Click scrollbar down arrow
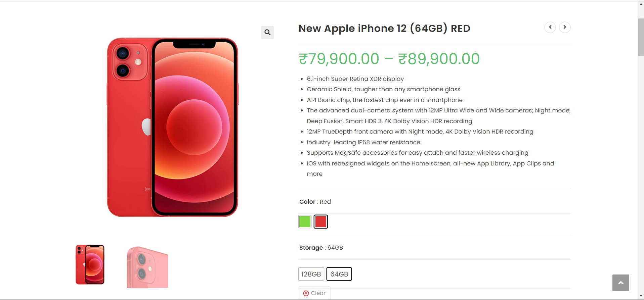This screenshot has height=300, width=644. click(641, 296)
